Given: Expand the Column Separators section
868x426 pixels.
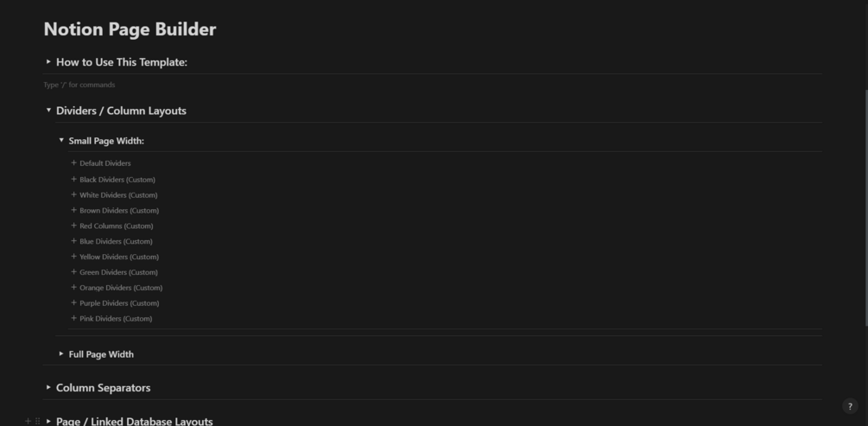Looking at the screenshot, I should point(48,387).
